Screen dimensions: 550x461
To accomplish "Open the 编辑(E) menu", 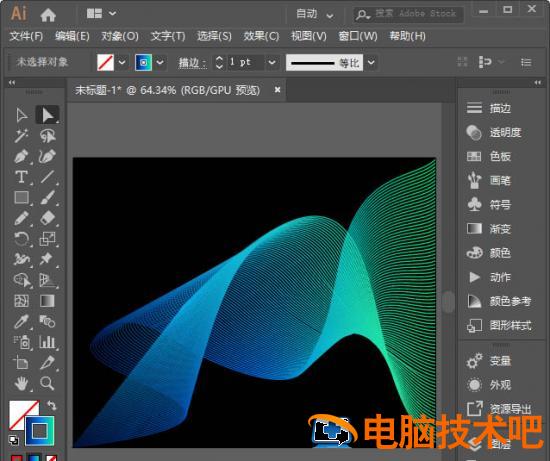I will pos(72,36).
